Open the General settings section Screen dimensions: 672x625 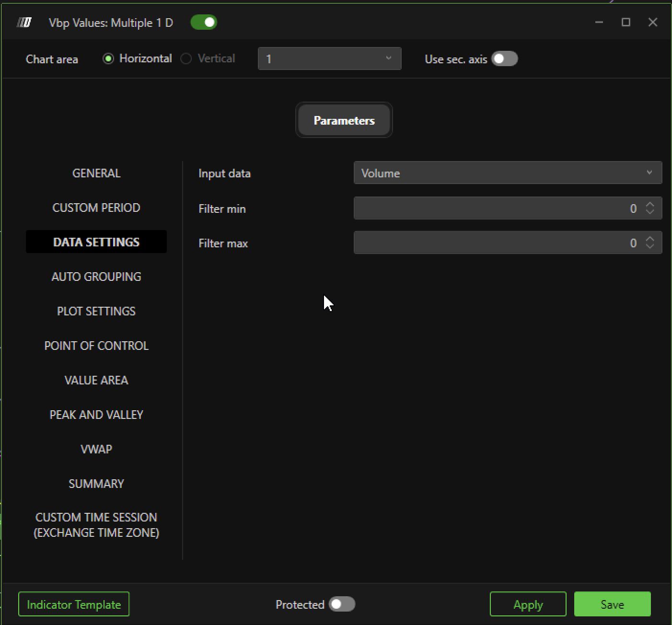(x=96, y=173)
